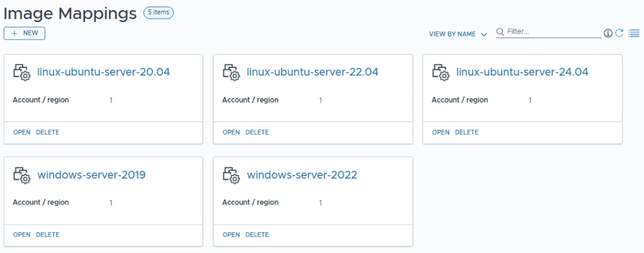The width and height of the screenshot is (644, 253).
Task: Click the search magnifier icon in the filter
Action: click(x=500, y=31)
